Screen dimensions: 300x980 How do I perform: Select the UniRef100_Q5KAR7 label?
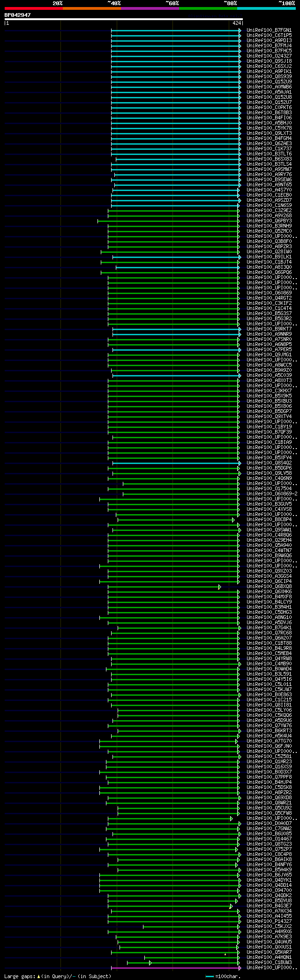pos(269,952)
